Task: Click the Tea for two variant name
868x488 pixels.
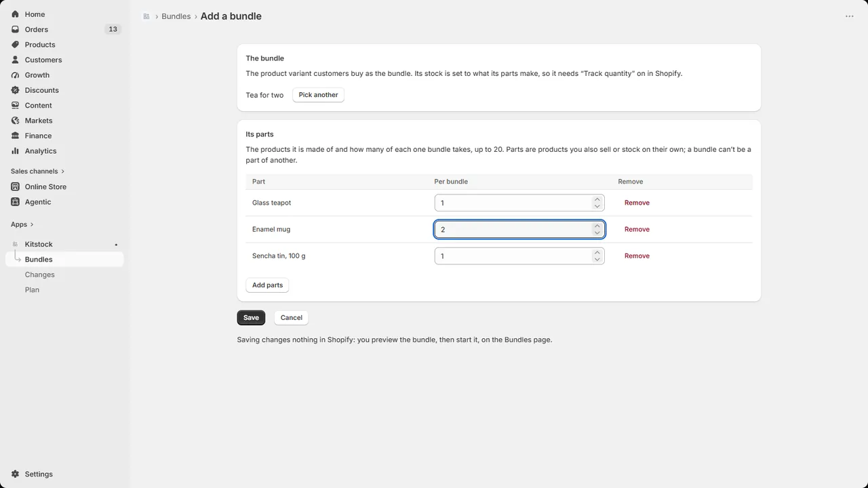Action: pyautogui.click(x=264, y=95)
